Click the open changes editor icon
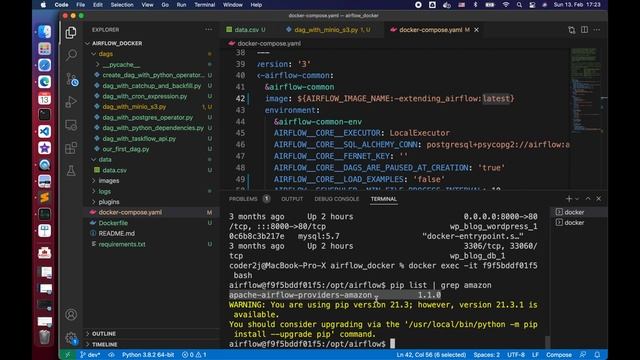 [x=571, y=30]
